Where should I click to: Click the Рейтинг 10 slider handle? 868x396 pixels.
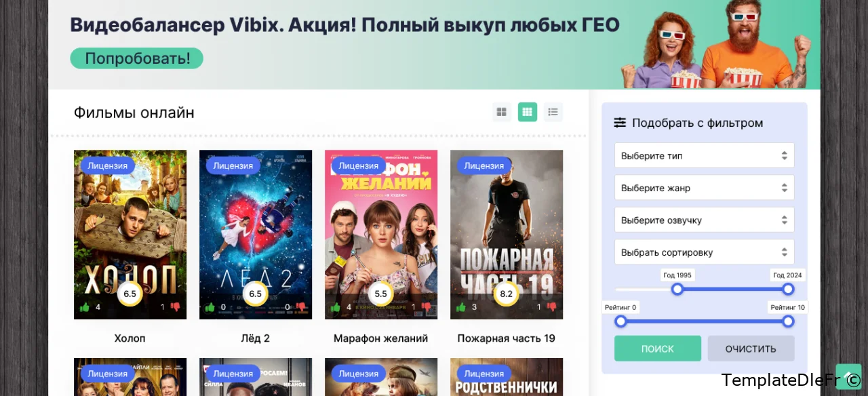point(788,321)
